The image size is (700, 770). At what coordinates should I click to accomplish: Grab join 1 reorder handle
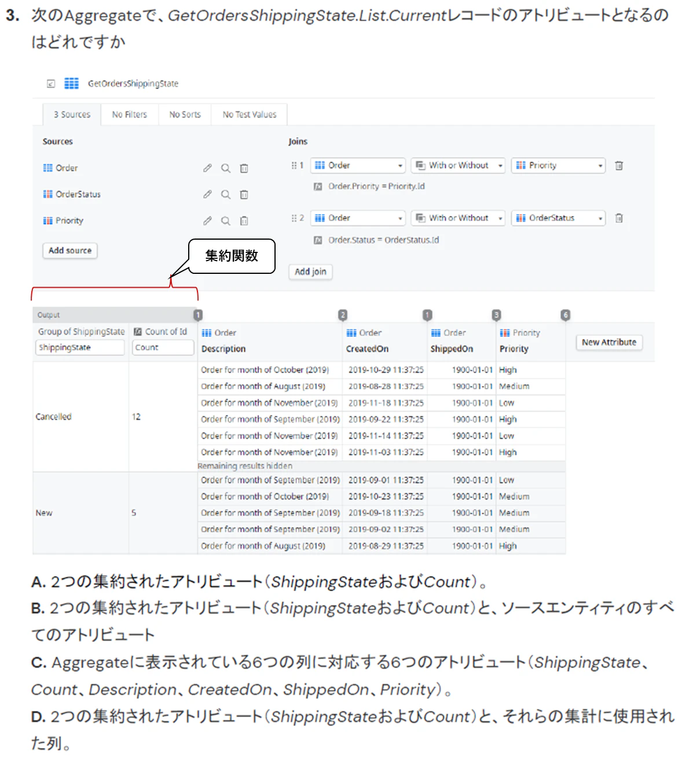pos(294,166)
